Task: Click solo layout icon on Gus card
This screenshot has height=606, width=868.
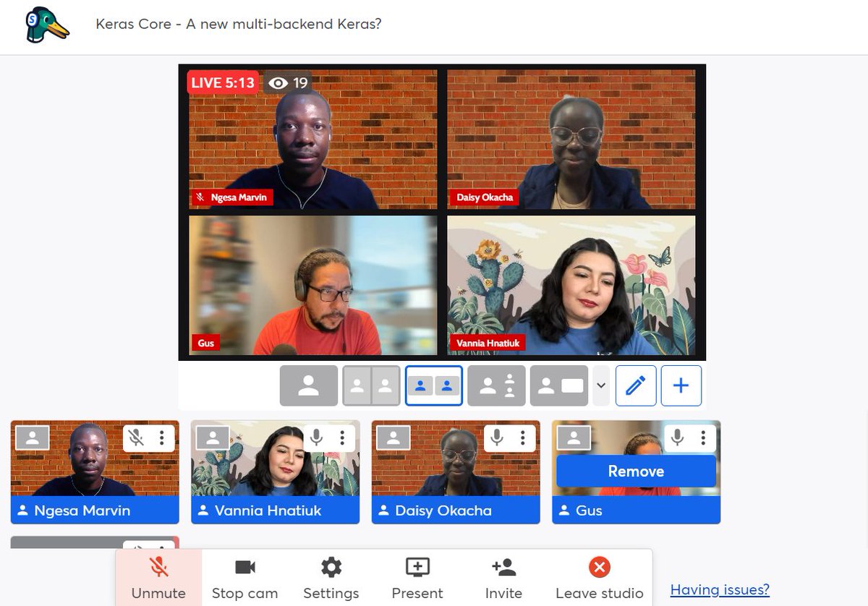Action: click(x=574, y=438)
